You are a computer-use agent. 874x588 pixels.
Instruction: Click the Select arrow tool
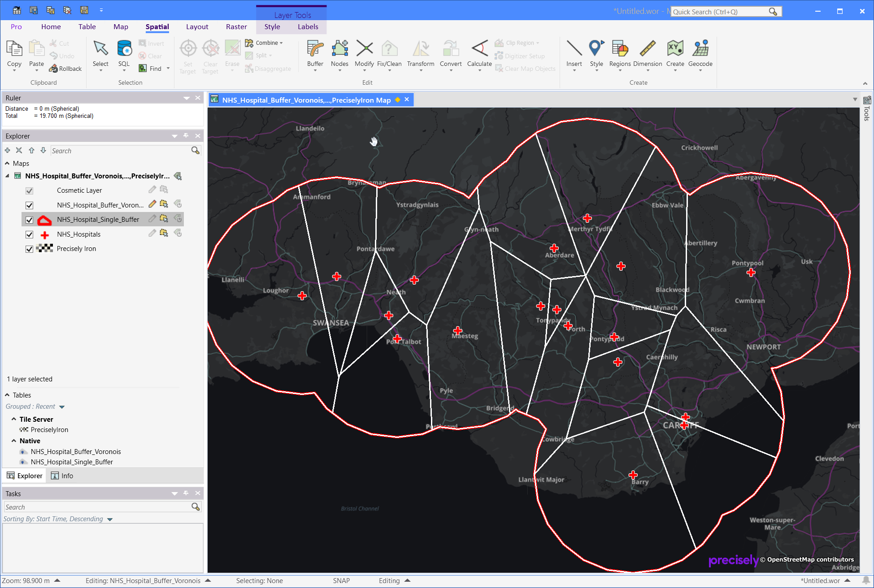100,54
